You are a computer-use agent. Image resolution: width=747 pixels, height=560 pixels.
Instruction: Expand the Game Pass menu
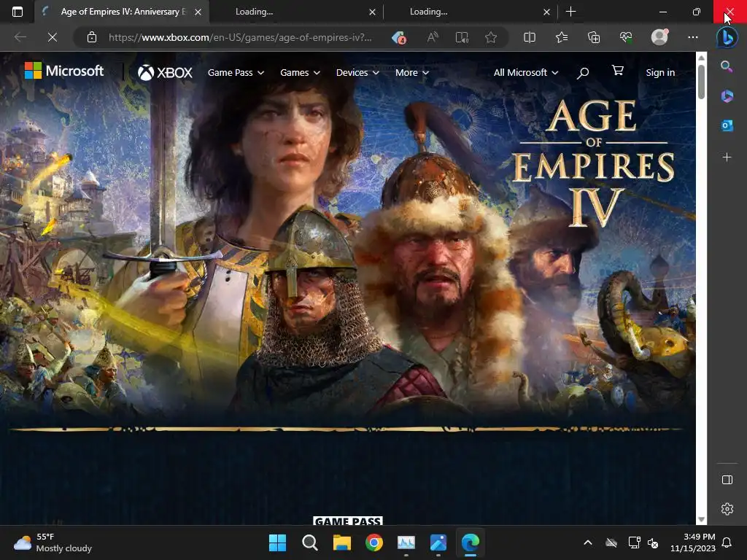coord(236,73)
